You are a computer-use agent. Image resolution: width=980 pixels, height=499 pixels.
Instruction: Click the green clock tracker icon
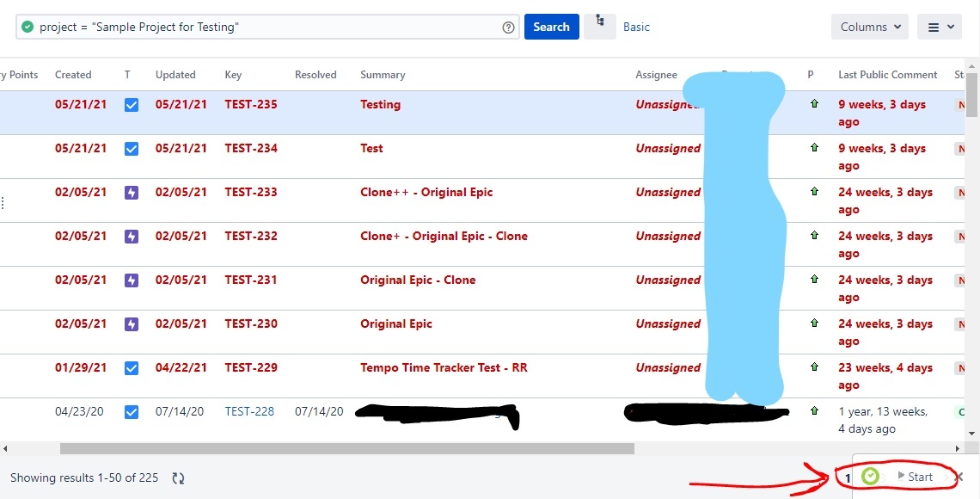(870, 477)
